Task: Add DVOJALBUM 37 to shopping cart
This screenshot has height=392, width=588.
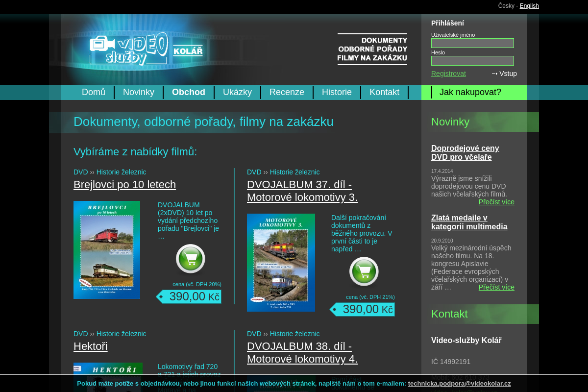Action: (x=364, y=271)
